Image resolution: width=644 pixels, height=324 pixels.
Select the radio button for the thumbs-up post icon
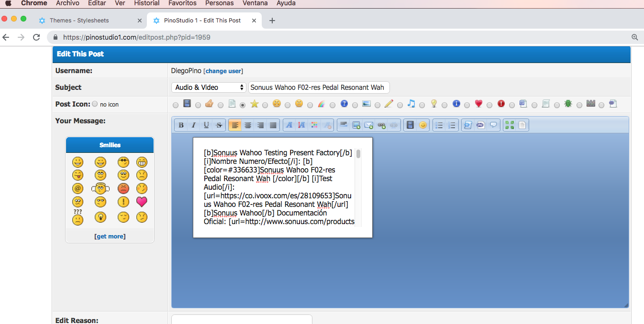coord(198,105)
